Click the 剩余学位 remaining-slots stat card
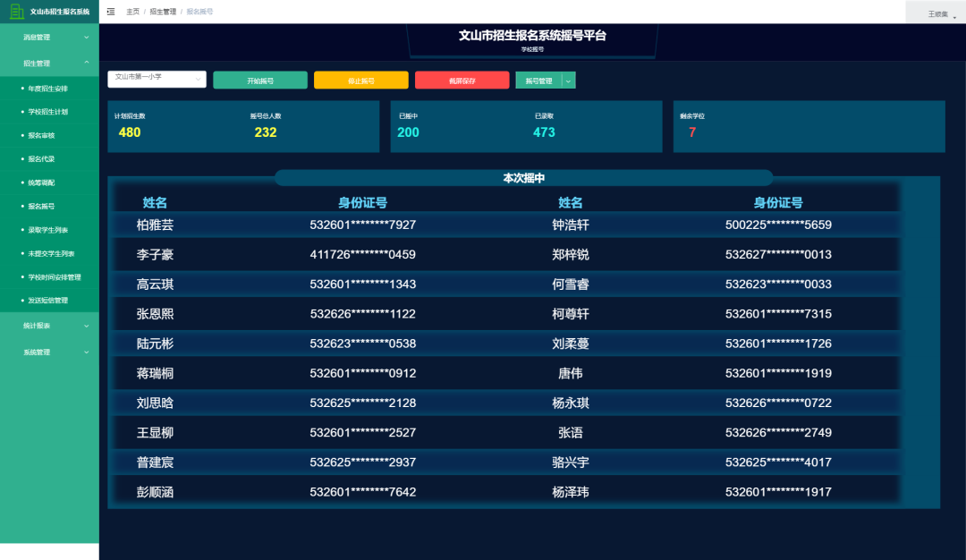 (809, 126)
